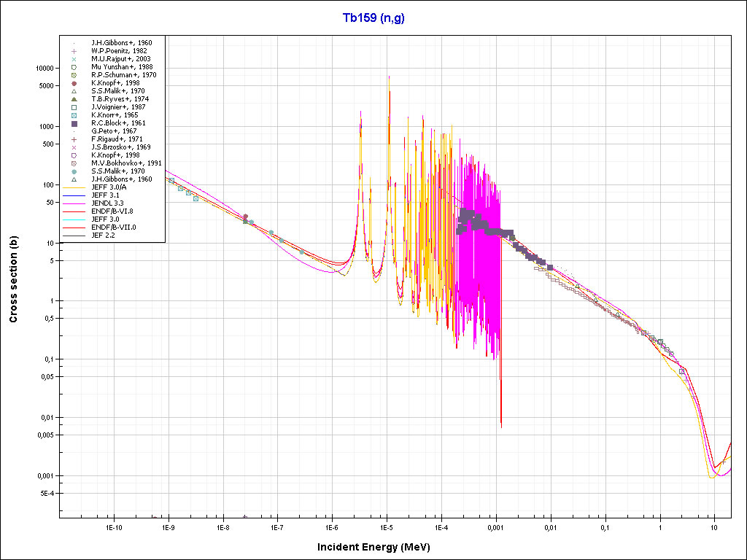Click the M.U.Rajput 2003 cross marker icon
This screenshot has width=747, height=560.
pos(74,59)
